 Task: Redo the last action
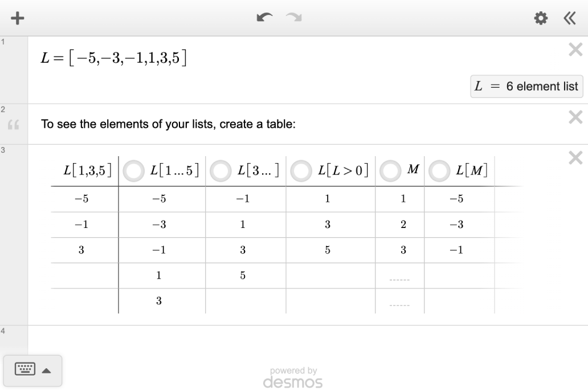coord(292,17)
